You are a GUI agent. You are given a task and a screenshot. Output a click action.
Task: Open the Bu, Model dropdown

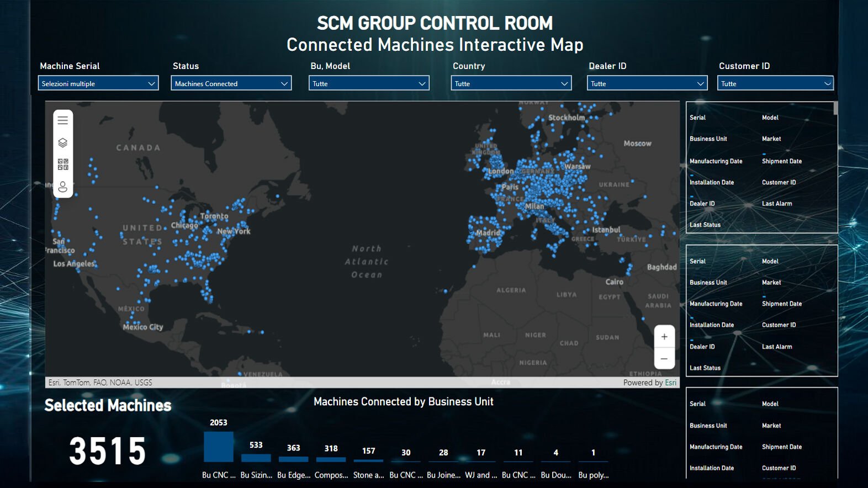click(369, 83)
